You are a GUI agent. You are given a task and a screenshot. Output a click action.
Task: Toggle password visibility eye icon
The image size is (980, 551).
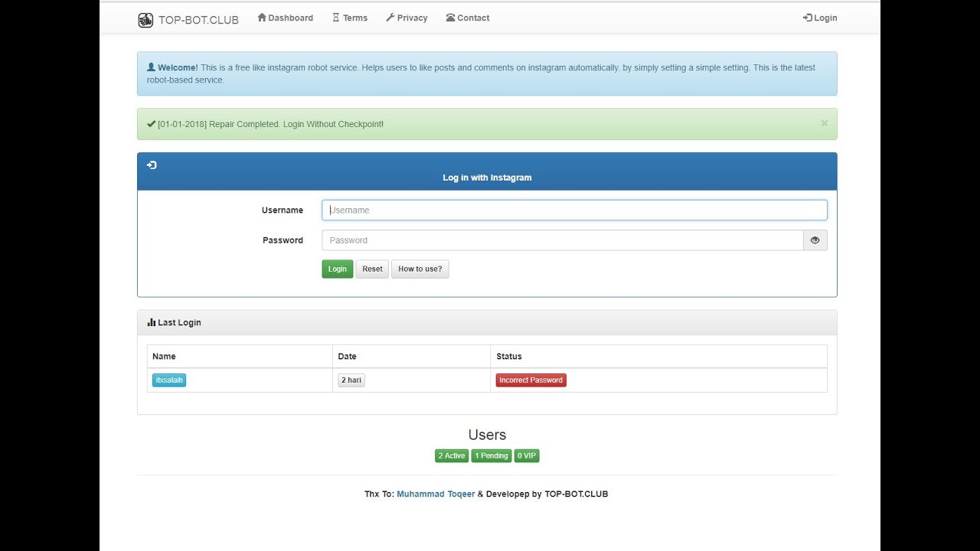(815, 240)
